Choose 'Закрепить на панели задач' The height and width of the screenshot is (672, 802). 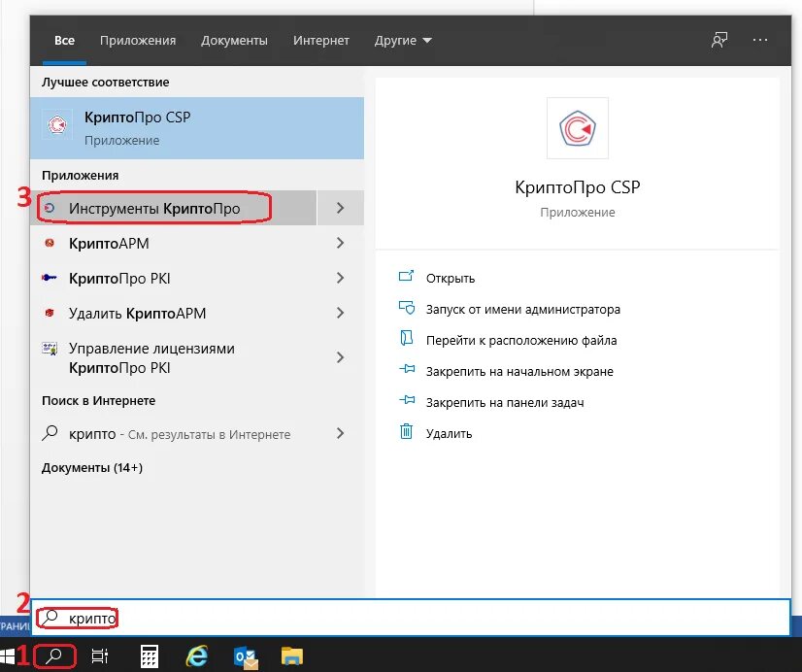pyautogui.click(x=505, y=403)
